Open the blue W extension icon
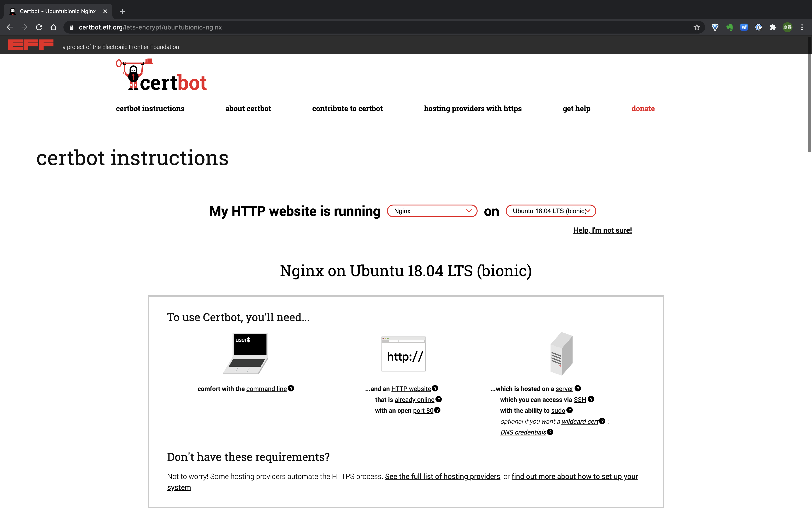 click(x=744, y=27)
